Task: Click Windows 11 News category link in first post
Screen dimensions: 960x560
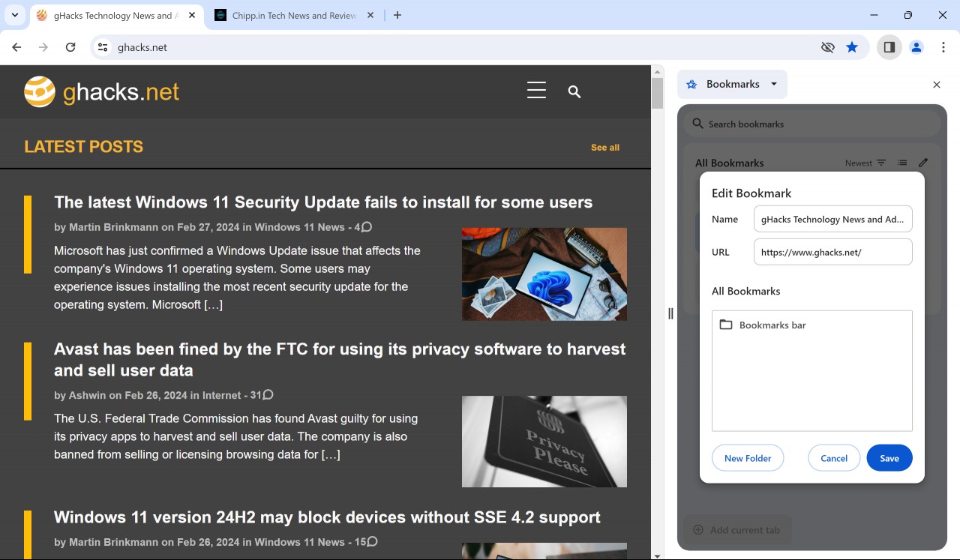Action: (x=299, y=227)
